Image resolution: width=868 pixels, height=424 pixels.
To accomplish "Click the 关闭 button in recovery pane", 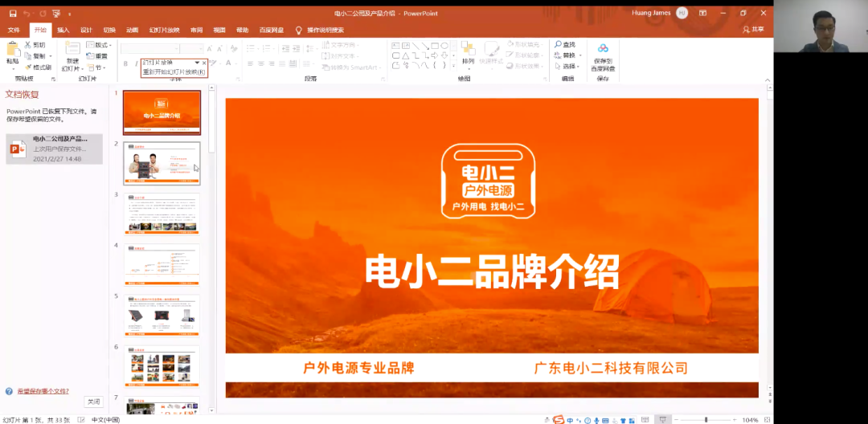I will [x=93, y=402].
